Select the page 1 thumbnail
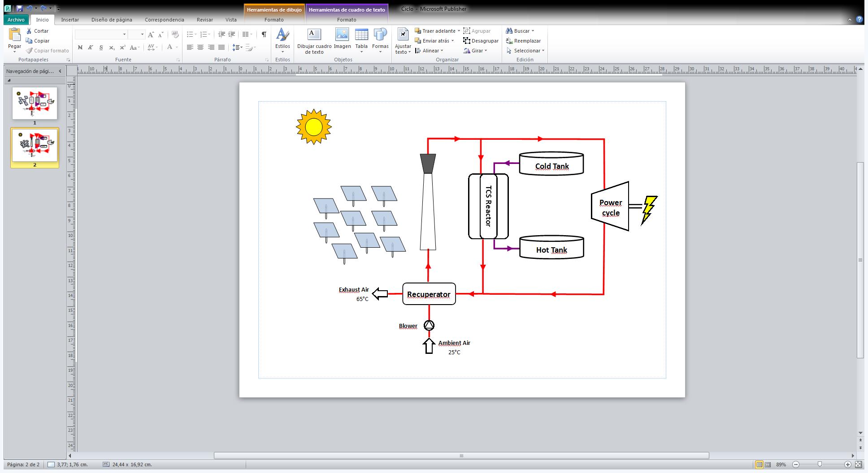 pyautogui.click(x=35, y=103)
